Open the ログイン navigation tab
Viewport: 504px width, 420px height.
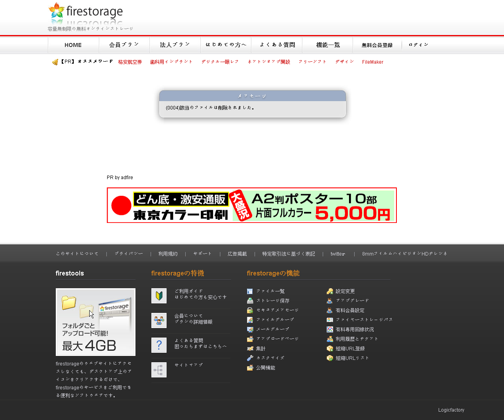(418, 45)
